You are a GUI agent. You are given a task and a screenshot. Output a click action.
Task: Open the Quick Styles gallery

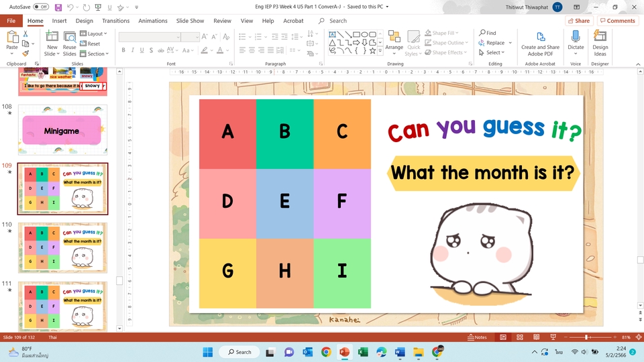[413, 43]
